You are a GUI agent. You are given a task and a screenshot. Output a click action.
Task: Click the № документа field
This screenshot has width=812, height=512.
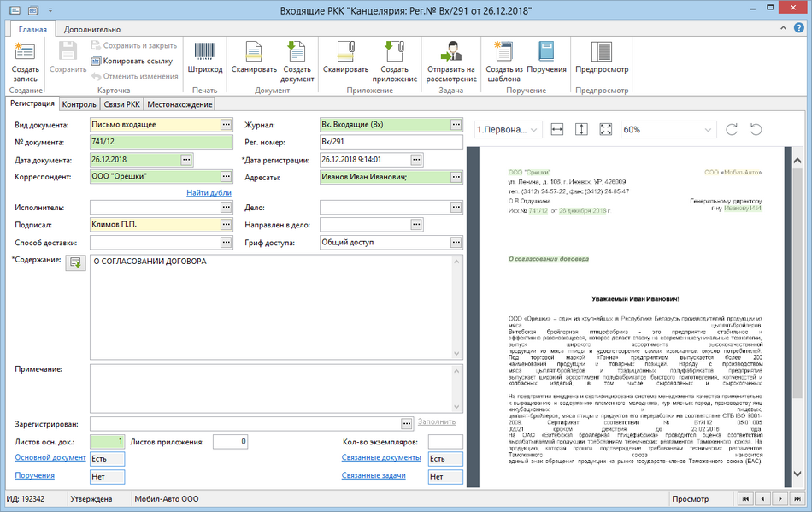[161, 142]
